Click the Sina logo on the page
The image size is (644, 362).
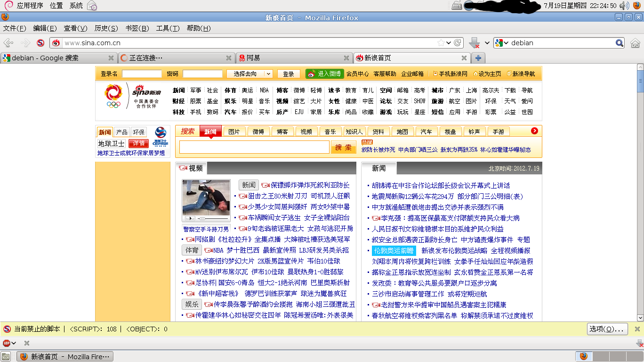[146, 90]
